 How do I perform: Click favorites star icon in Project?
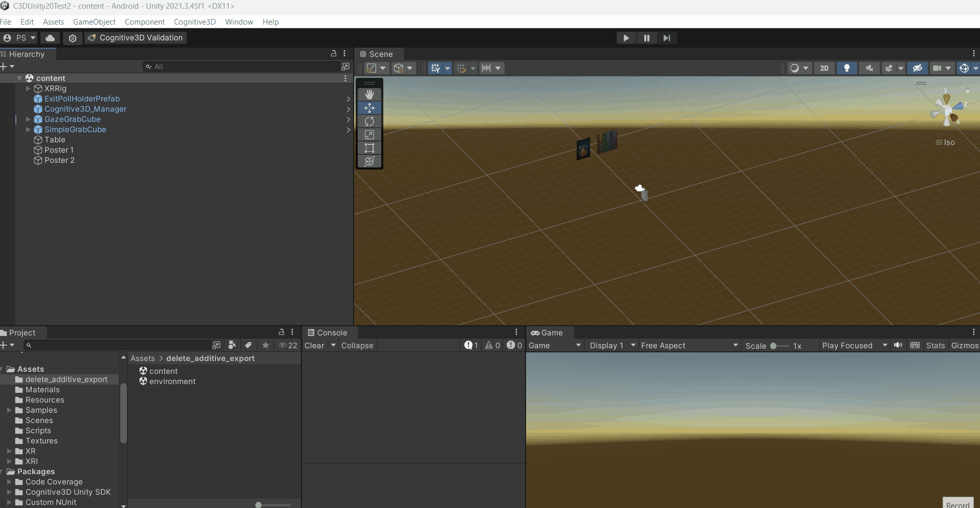pyautogui.click(x=266, y=345)
